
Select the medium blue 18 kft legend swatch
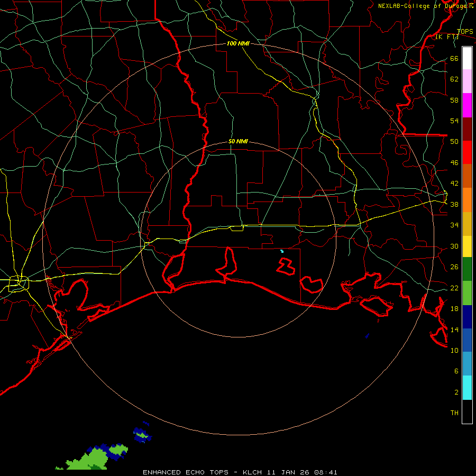[467, 340]
